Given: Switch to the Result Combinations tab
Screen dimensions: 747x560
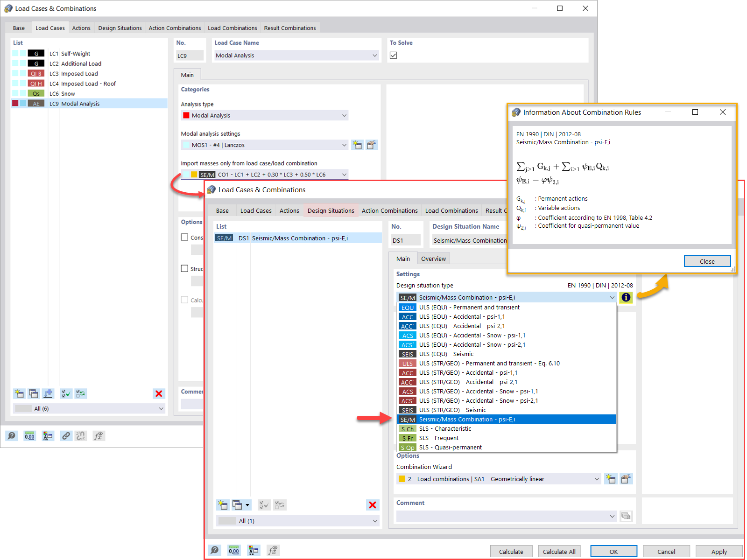Looking at the screenshot, I should tap(290, 28).
